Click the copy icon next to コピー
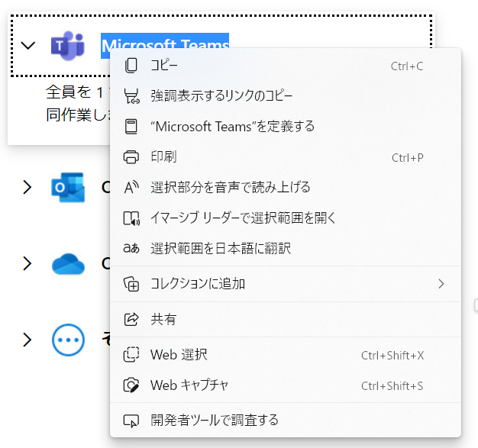The image size is (478, 448). pyautogui.click(x=131, y=66)
